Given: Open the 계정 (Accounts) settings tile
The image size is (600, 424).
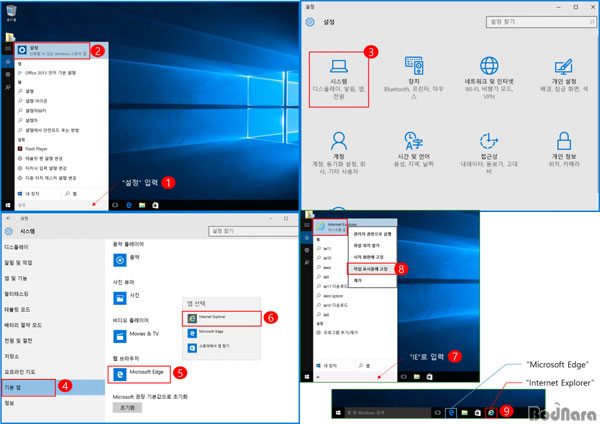Looking at the screenshot, I should (341, 148).
